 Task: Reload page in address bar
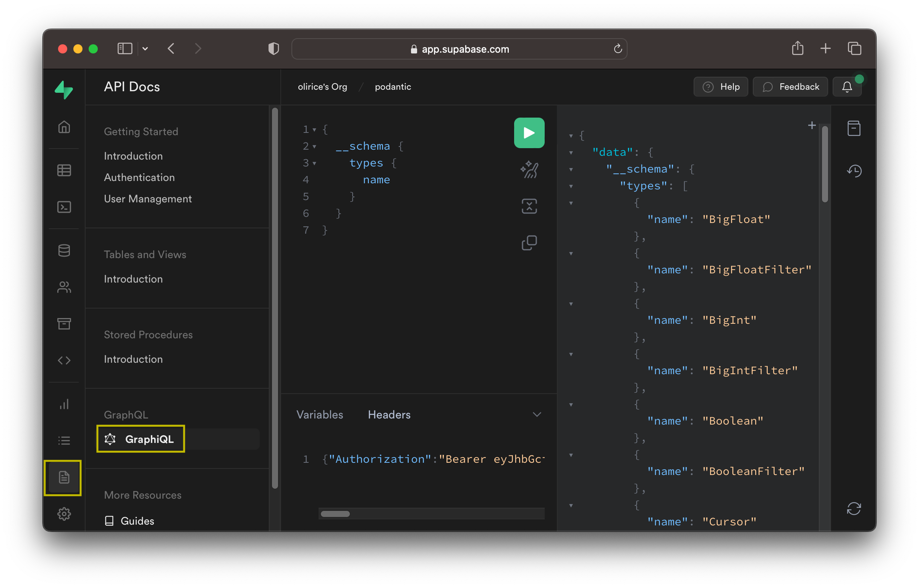(618, 49)
